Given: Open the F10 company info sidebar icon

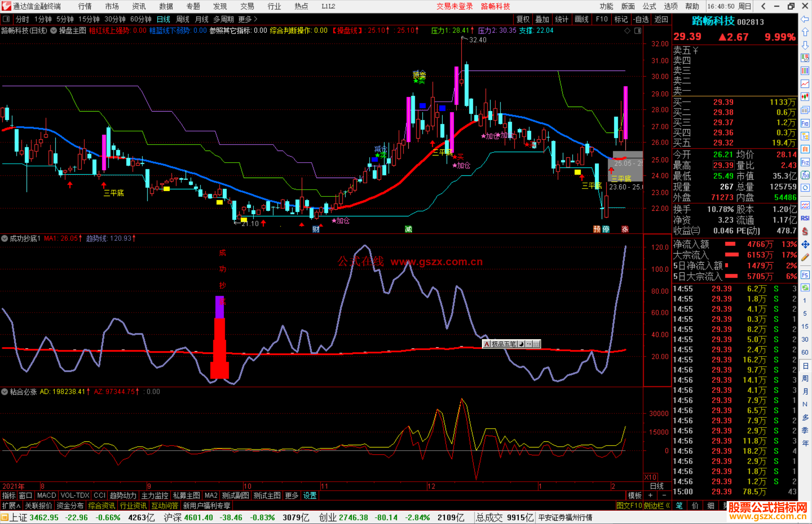Looking at the screenshot, I should (805, 123).
